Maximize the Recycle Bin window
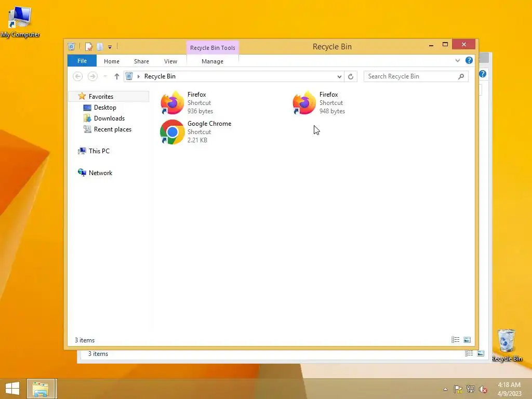 coord(445,45)
